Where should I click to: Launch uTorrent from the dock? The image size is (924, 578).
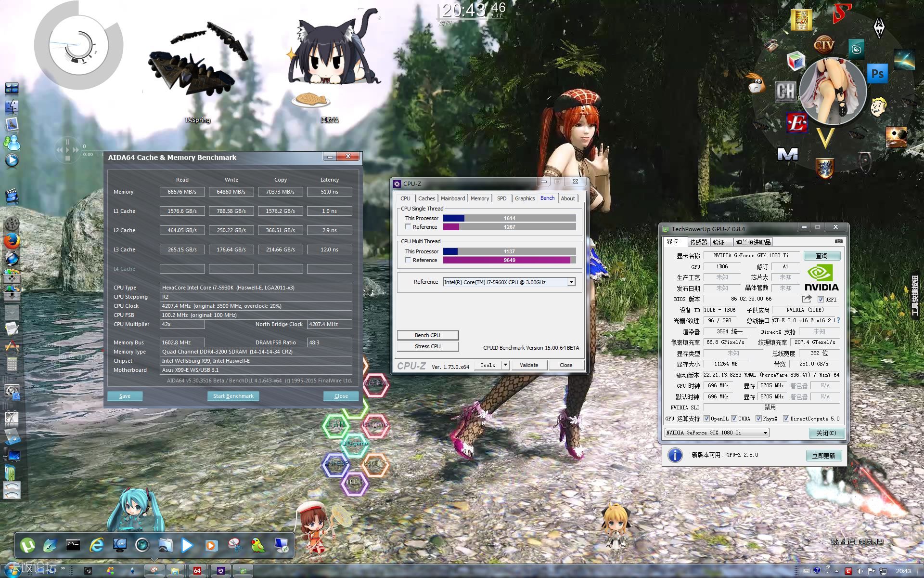[27, 545]
